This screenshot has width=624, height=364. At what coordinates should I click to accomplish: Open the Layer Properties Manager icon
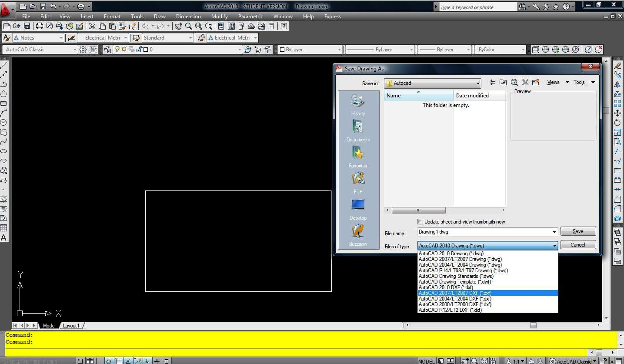[x=107, y=50]
